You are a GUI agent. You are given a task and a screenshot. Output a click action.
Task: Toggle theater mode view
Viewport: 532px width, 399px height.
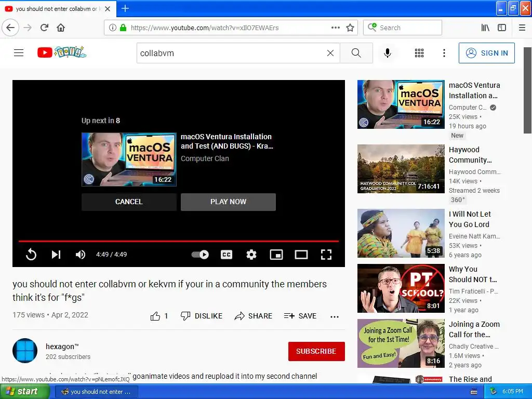[301, 255]
